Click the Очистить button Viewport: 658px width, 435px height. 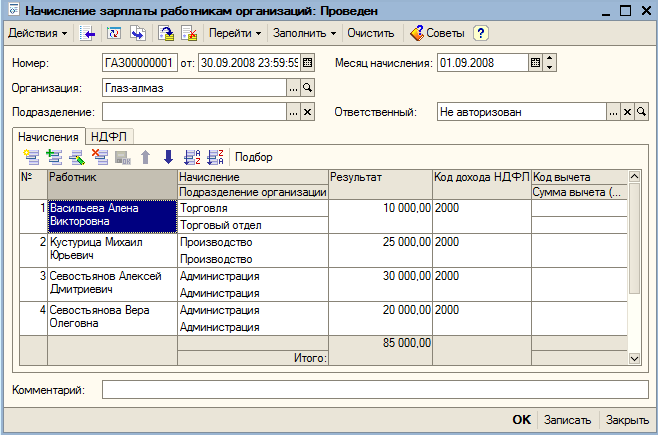[371, 33]
